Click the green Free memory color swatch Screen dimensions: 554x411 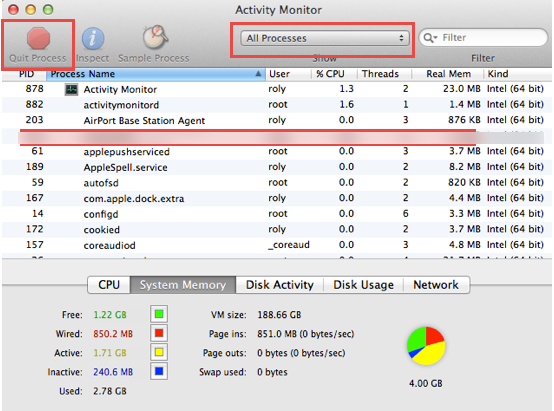pyautogui.click(x=159, y=314)
